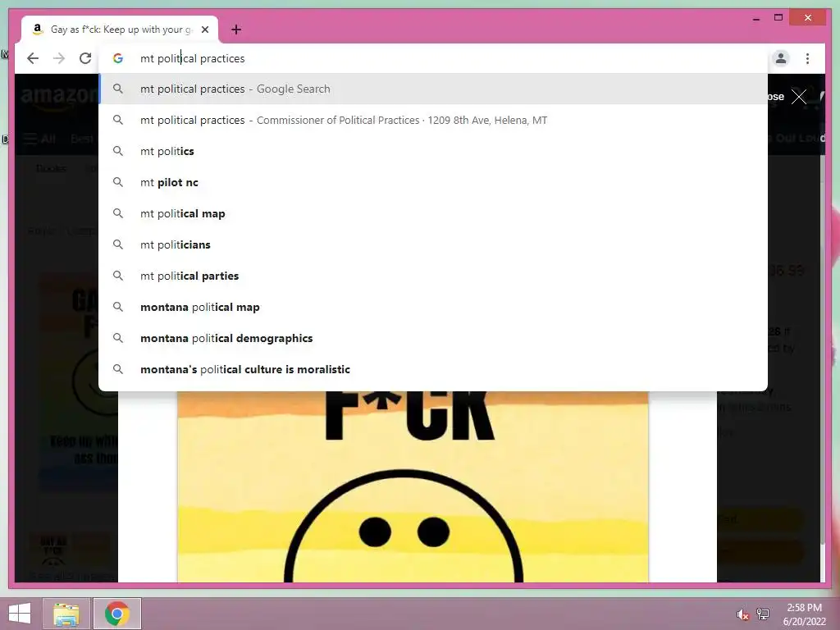
Task: Click the Amazon logo on the page
Action: pyautogui.click(x=59, y=98)
